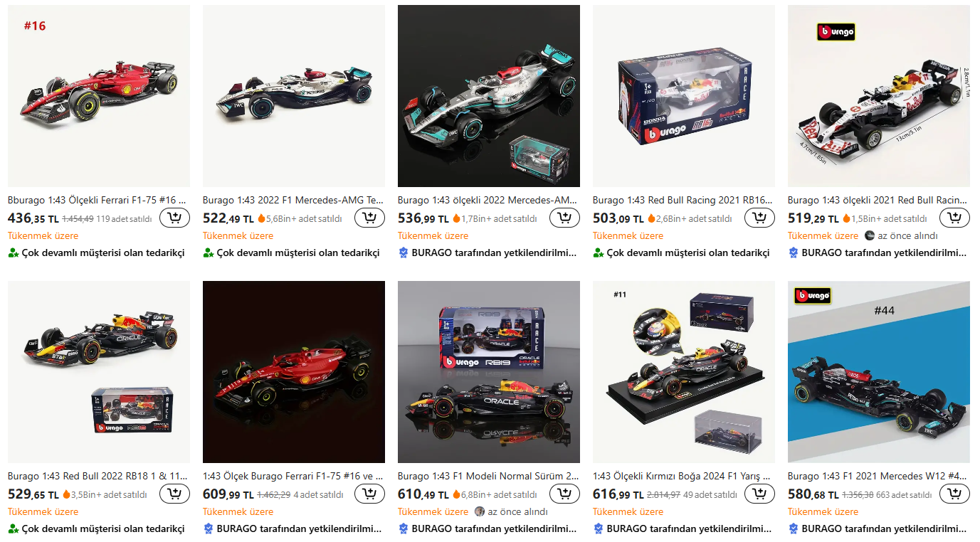Viewport: 980px width, 542px height.
Task: Add 610,49 TL F1 model to cart
Action: coord(564,494)
